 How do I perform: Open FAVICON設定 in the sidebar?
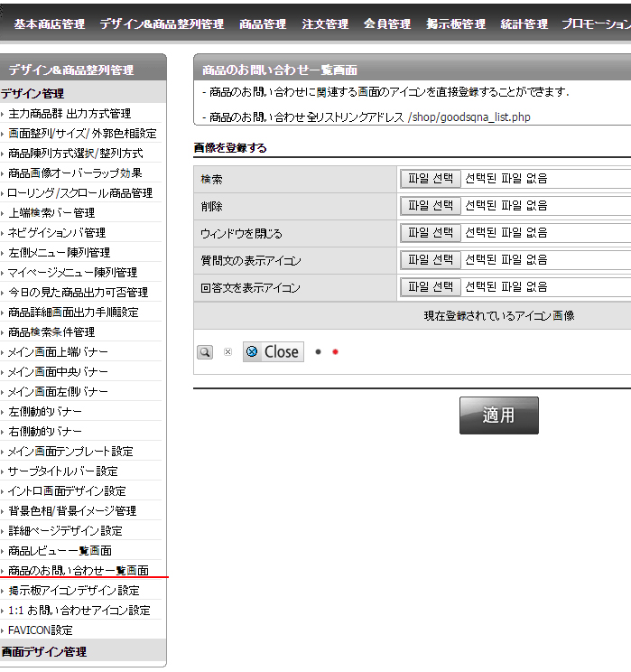click(x=41, y=630)
